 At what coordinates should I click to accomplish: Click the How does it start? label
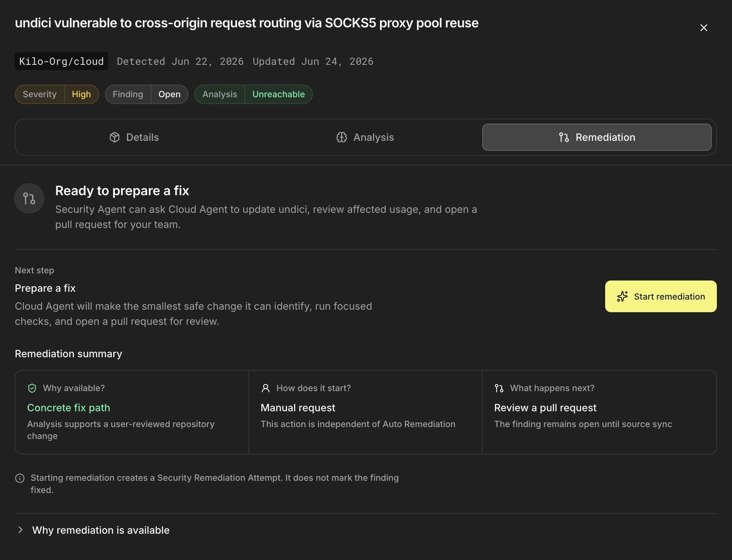point(314,388)
